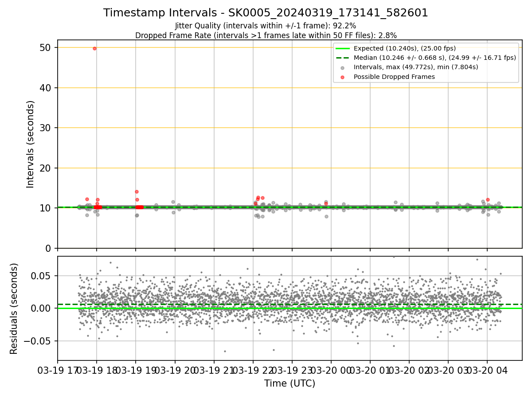Viewport: 532px width, 399px height.
Task: Click the 'Residuals (seconds)' y-axis label
Action: pos(14,309)
